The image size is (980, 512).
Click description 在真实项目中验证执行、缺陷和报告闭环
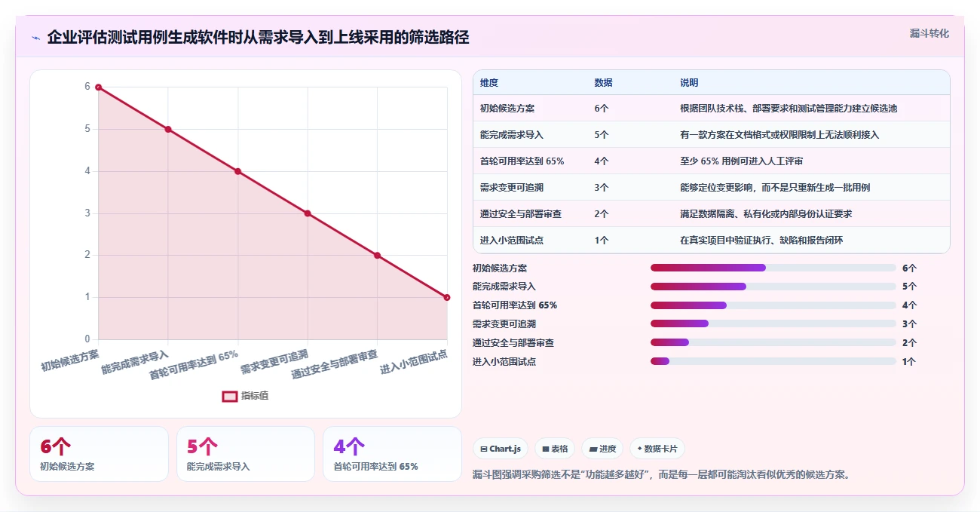761,241
